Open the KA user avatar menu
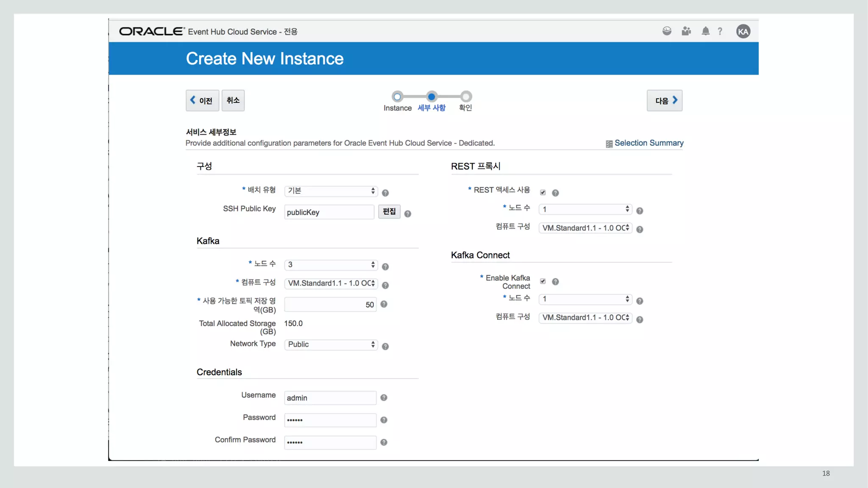868x488 pixels. 743,31
